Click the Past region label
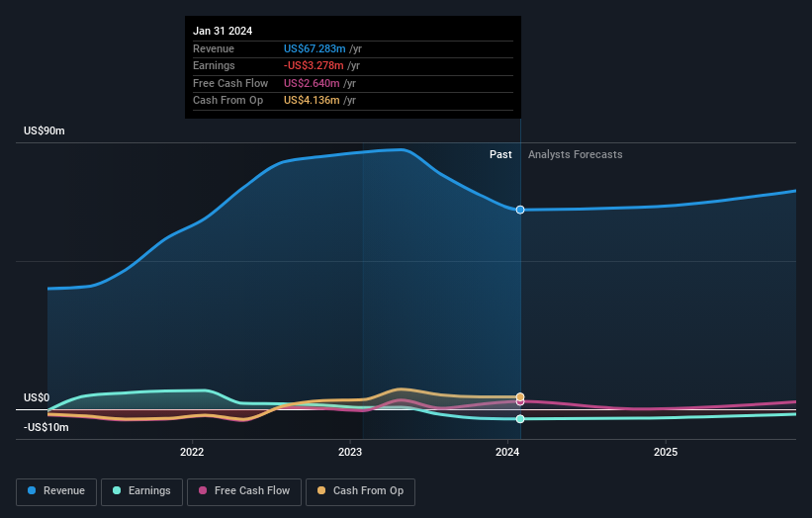The height and width of the screenshot is (518, 812). tap(500, 155)
